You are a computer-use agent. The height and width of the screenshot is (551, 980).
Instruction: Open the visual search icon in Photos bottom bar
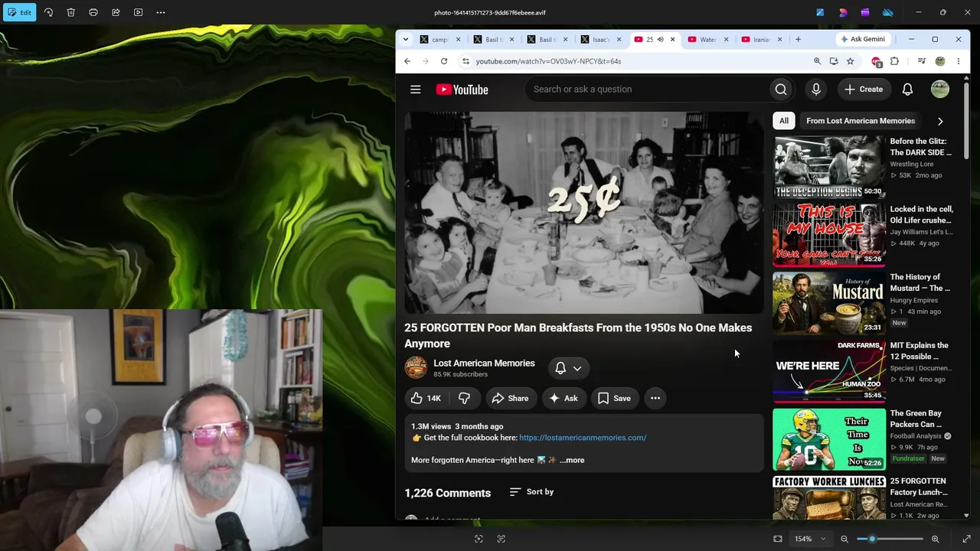(479, 539)
